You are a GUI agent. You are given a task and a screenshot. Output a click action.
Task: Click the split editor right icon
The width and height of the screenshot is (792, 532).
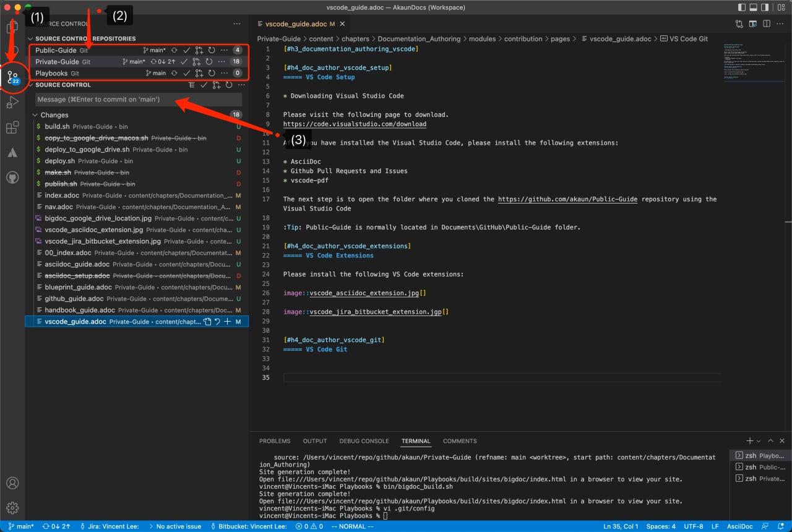click(767, 24)
